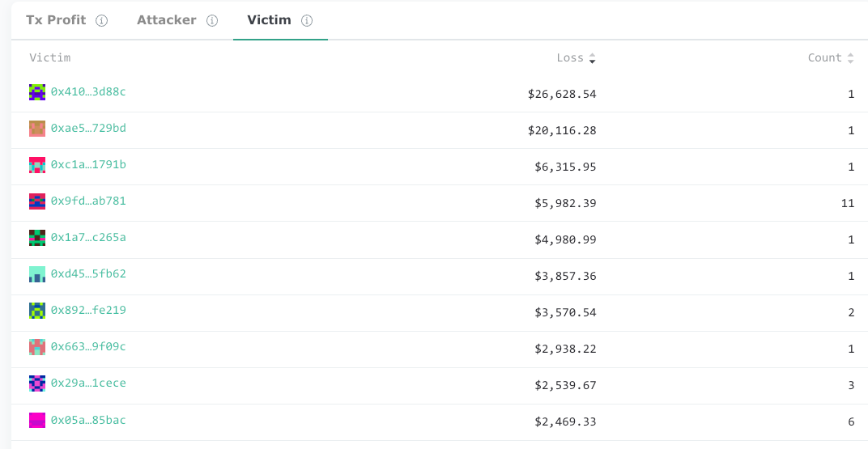Click the identicon for address 0x9fd…ab781

pyautogui.click(x=37, y=201)
